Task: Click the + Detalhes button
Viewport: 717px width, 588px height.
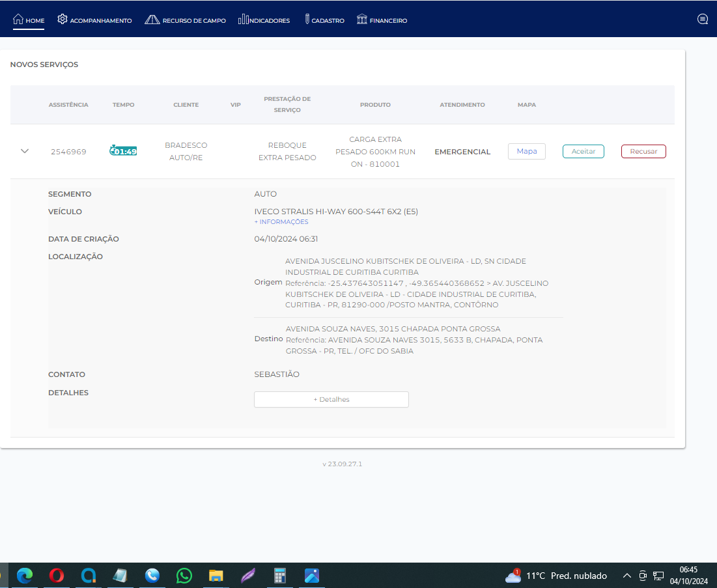Action: point(331,399)
